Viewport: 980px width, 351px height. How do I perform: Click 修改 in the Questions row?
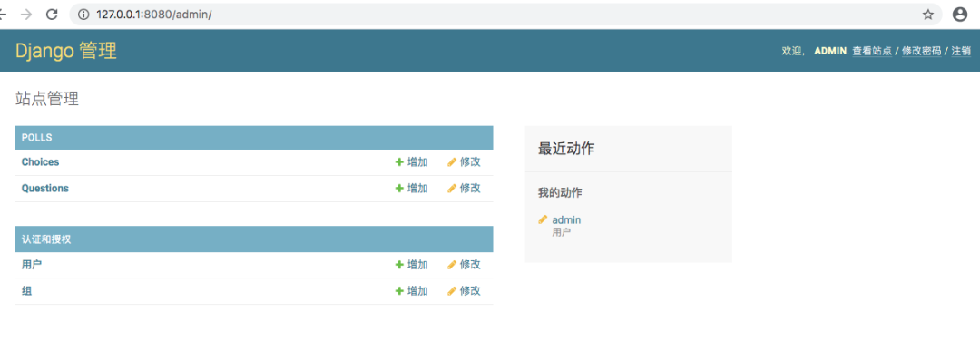(x=465, y=188)
